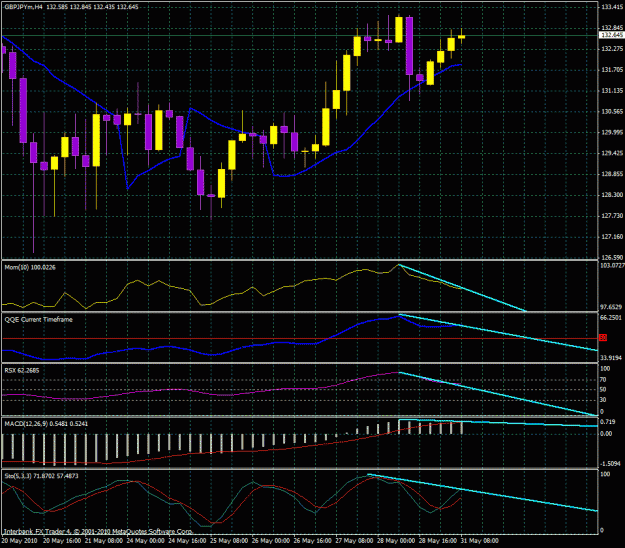Image resolution: width=625 pixels, height=548 pixels.
Task: Click the 21 May 08:00 time label
Action: (x=104, y=541)
